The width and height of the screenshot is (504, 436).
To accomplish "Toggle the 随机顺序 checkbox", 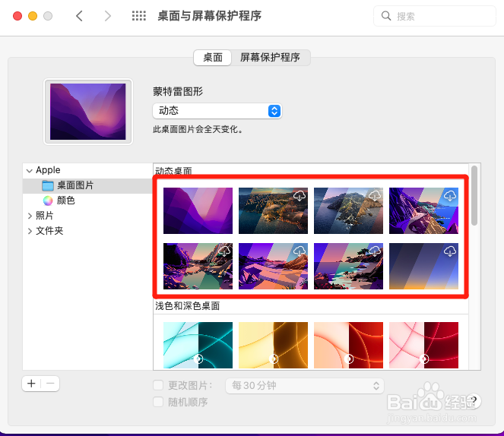I will pos(158,402).
